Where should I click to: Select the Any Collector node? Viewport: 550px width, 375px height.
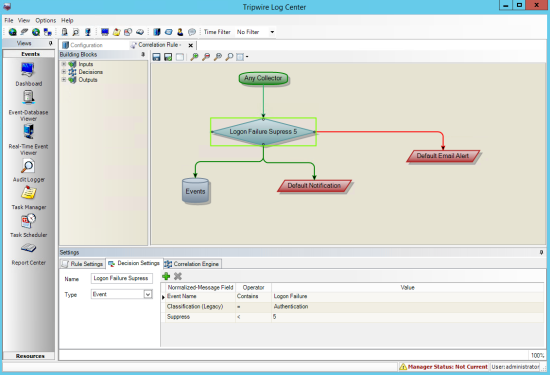(263, 78)
